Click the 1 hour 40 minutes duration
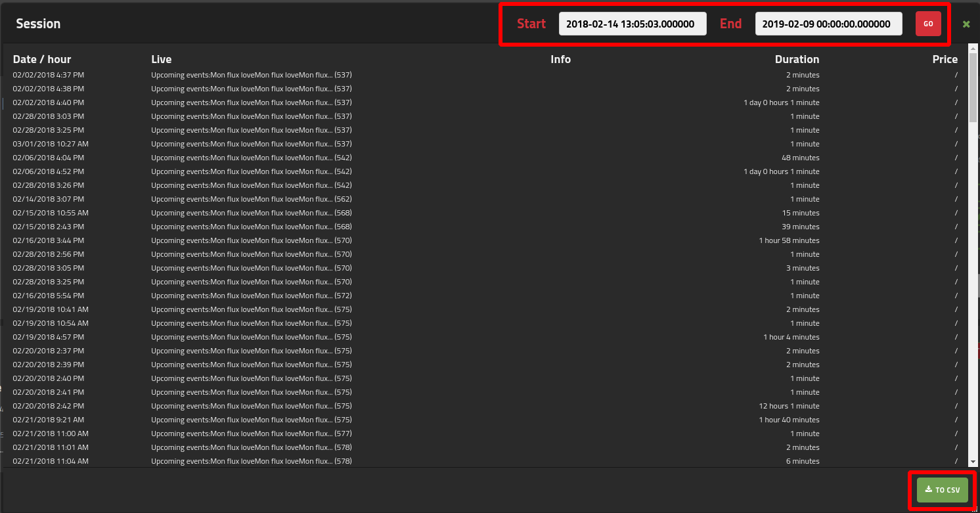Screen dimensions: 980x513 point(790,420)
